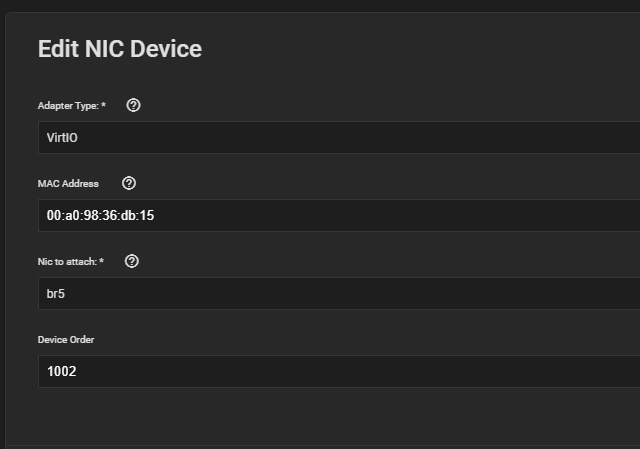Click the Edit NIC Device heading

119,49
